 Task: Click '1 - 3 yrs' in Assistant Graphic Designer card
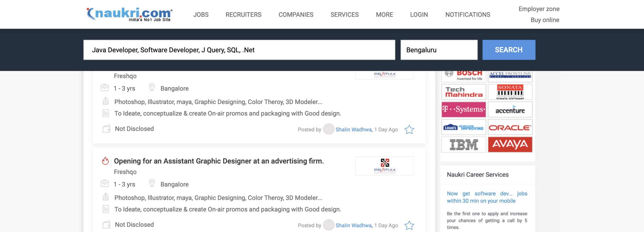pyautogui.click(x=124, y=184)
